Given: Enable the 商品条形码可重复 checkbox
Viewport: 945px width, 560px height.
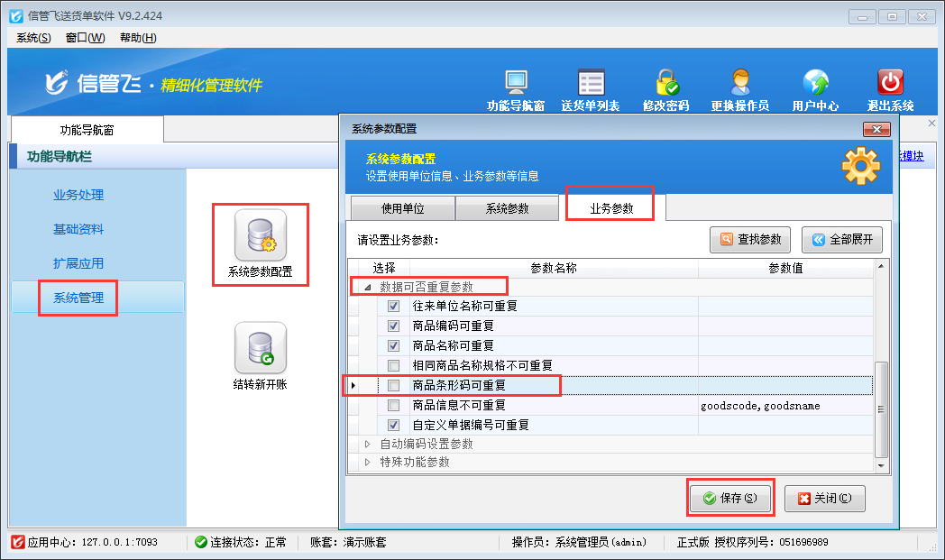Looking at the screenshot, I should point(393,386).
